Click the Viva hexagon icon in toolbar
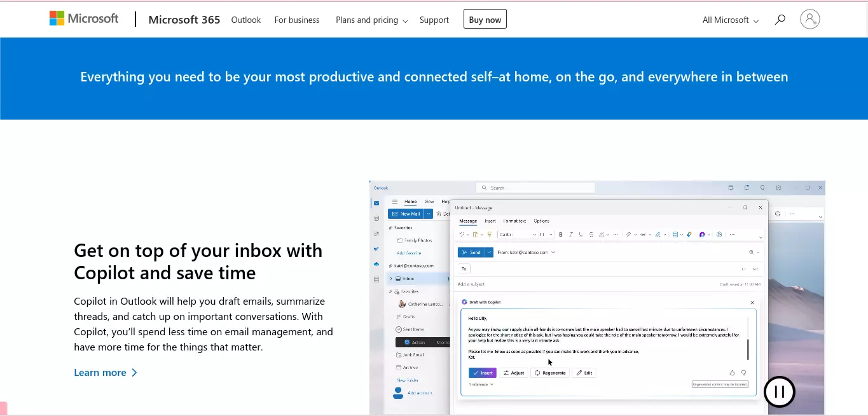868x416 pixels. coord(719,235)
